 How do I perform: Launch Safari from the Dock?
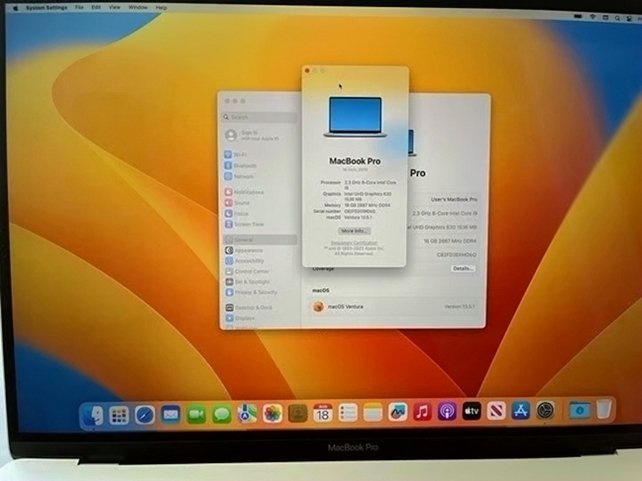(x=145, y=415)
